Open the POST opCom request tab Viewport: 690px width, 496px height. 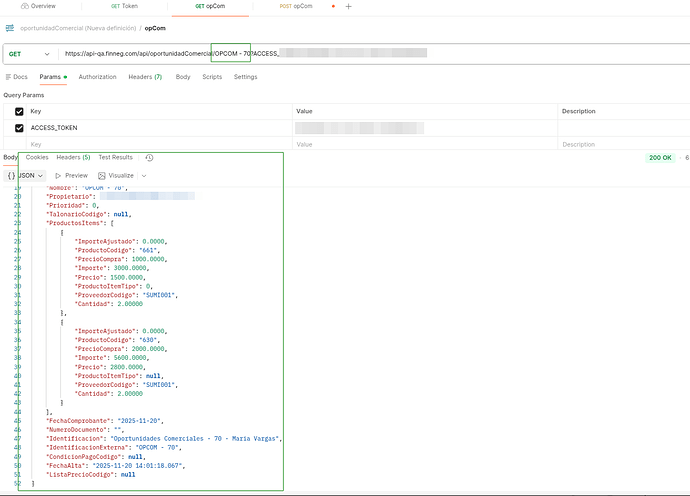pyautogui.click(x=295, y=6)
